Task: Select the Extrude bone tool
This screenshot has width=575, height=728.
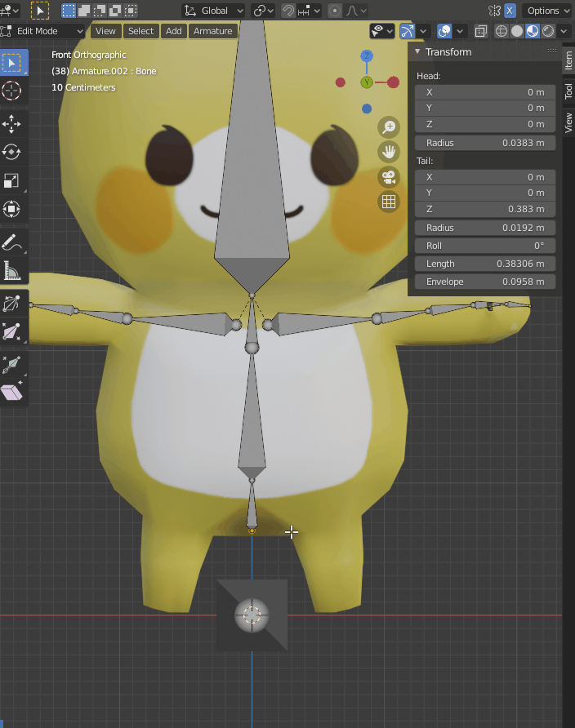Action: tap(12, 365)
